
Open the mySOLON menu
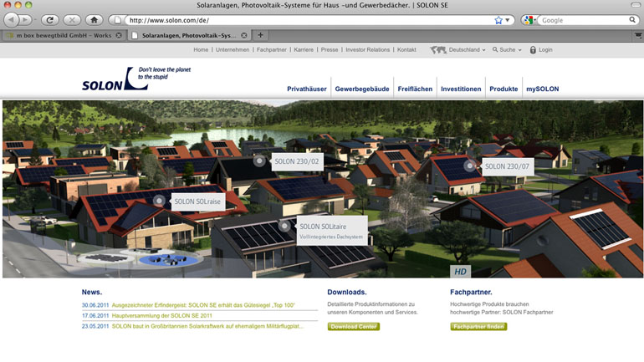(543, 89)
